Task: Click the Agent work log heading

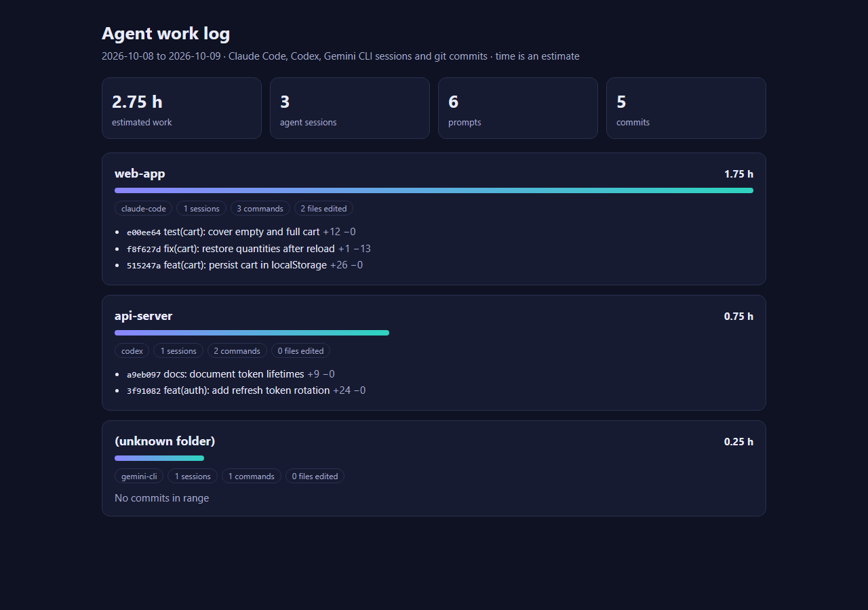Action: (166, 33)
